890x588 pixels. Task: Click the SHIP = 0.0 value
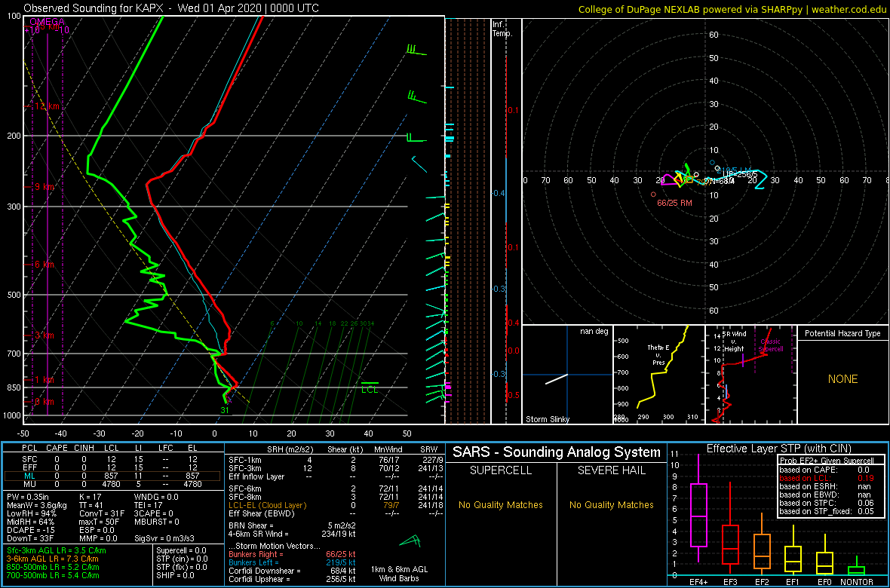pos(175,575)
